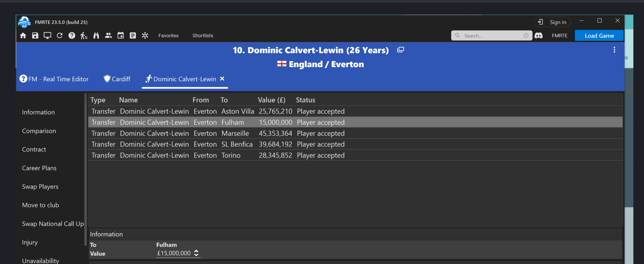Image resolution: width=644 pixels, height=264 pixels.
Task: Click the £15,000,000 Value input field
Action: [174, 253]
